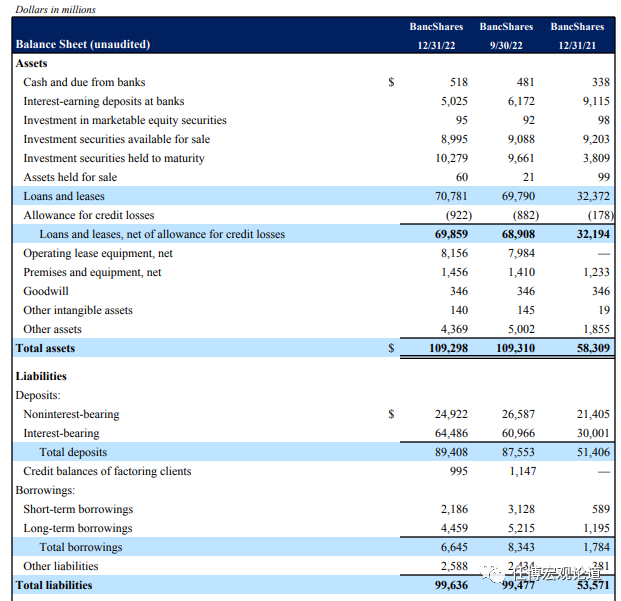
Task: Click the 'Total borrowings' row label
Action: (x=81, y=547)
